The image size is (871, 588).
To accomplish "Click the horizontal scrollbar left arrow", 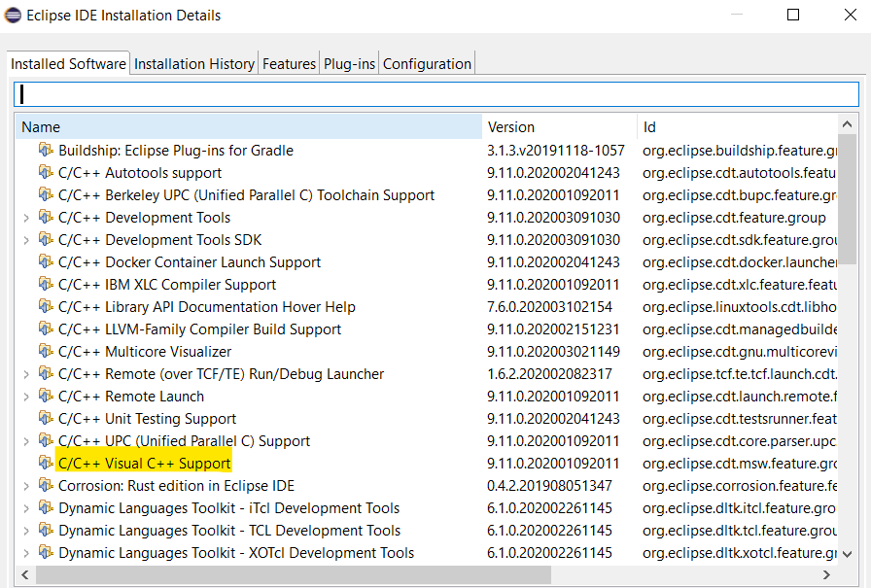I will click(25, 574).
